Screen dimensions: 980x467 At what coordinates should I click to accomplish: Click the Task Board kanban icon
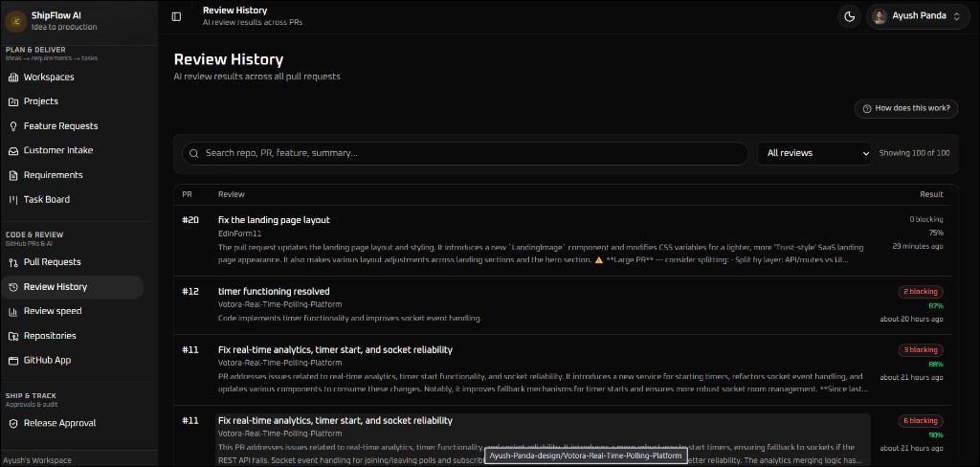(13, 200)
